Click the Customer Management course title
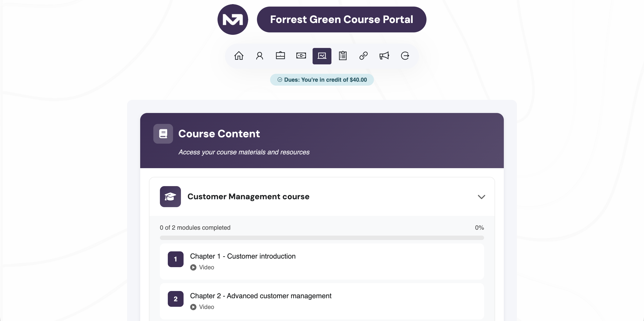The image size is (644, 321). point(248,196)
